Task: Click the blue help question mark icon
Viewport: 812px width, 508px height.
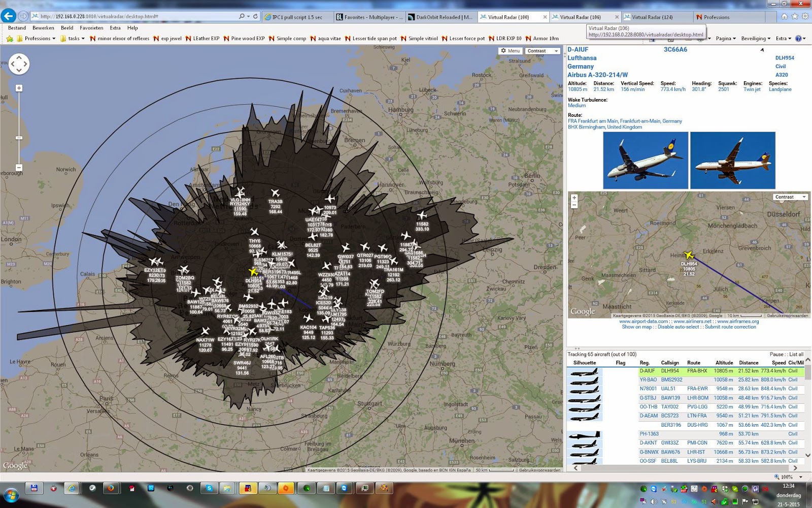Action: click(798, 39)
